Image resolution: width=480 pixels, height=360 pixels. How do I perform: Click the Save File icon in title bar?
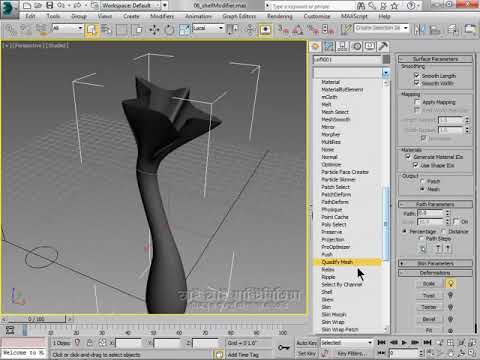49,5
